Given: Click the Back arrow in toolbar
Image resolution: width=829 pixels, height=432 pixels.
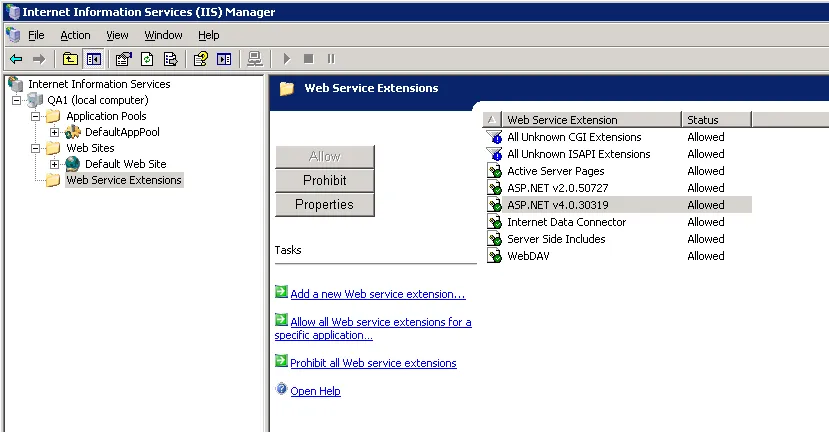Looking at the screenshot, I should pyautogui.click(x=16, y=59).
